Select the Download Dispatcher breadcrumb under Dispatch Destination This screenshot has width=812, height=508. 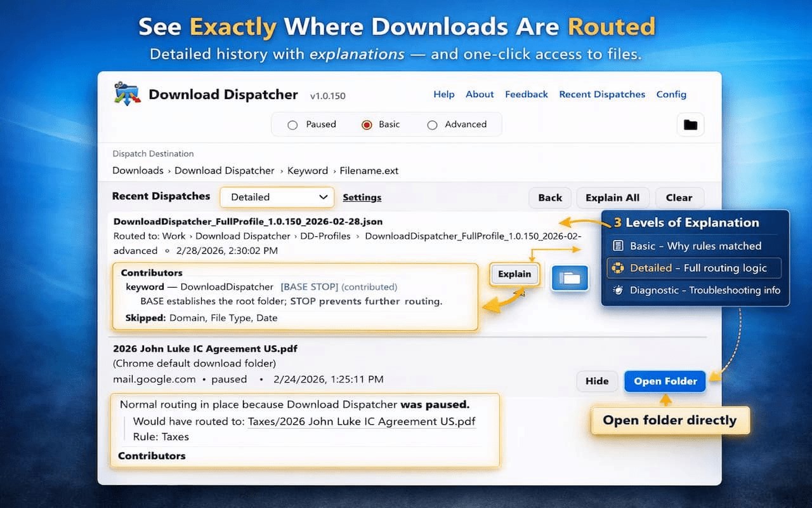pos(225,170)
